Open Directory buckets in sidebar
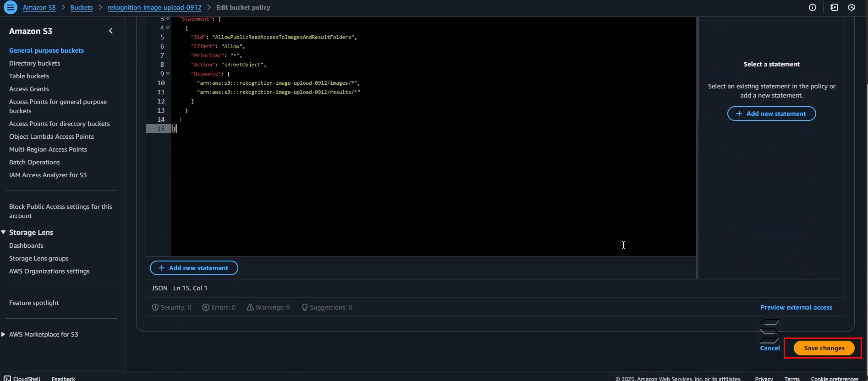This screenshot has height=381, width=868. [x=34, y=63]
